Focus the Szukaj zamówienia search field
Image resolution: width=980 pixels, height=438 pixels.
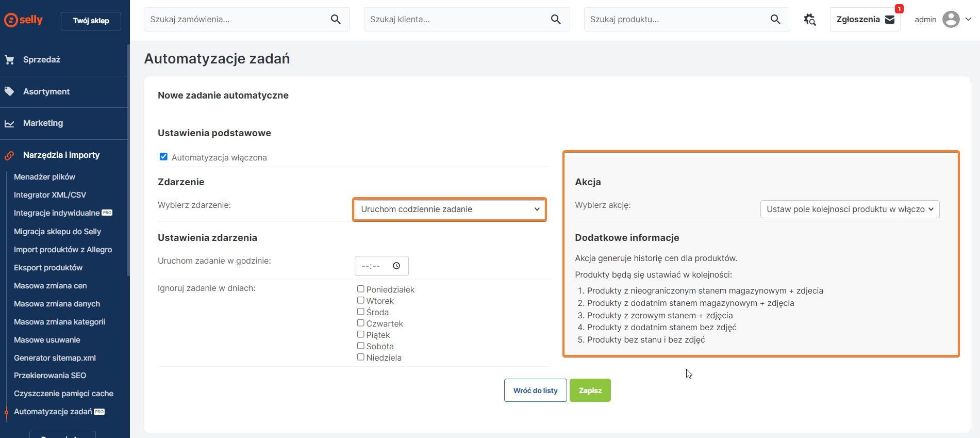click(237, 20)
